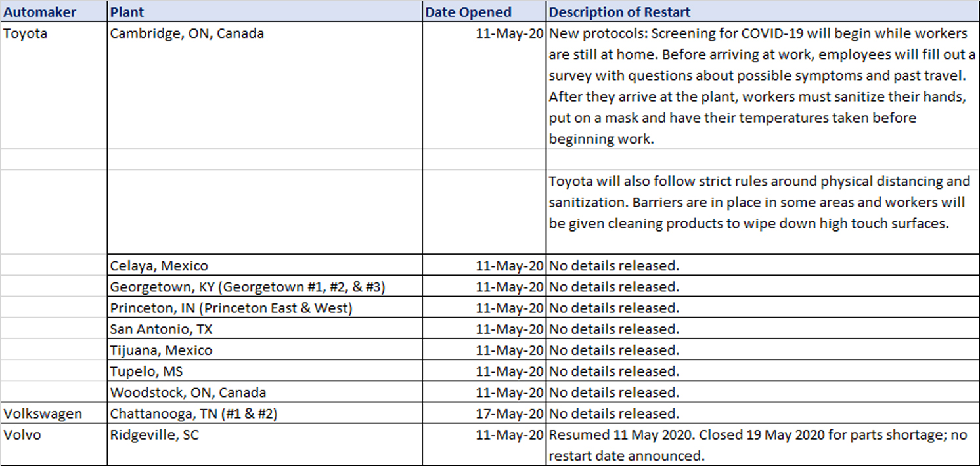Click the "Automaker" column header

(40, 12)
